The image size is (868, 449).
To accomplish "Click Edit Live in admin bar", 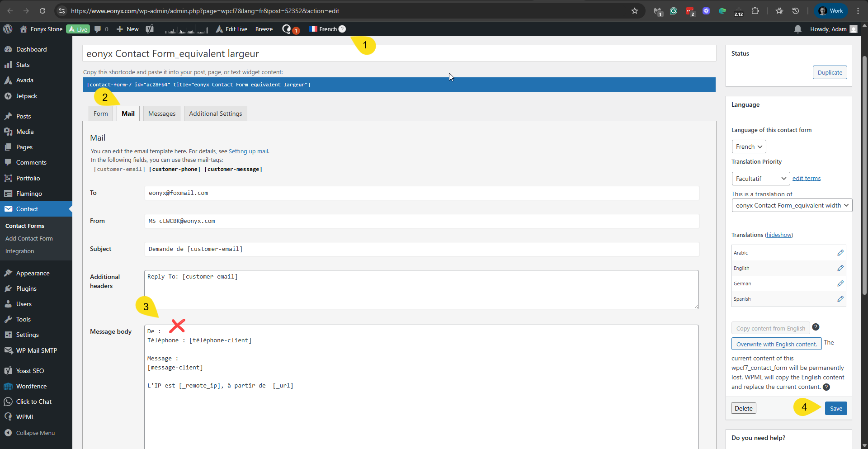I will (231, 29).
